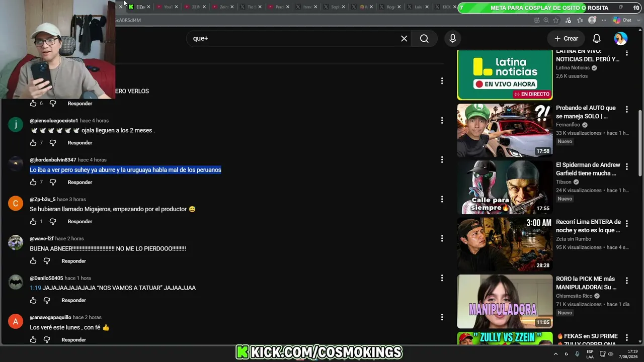The height and width of the screenshot is (362, 644).
Task: Like @DaniloS0405's comment
Action: 33,300
